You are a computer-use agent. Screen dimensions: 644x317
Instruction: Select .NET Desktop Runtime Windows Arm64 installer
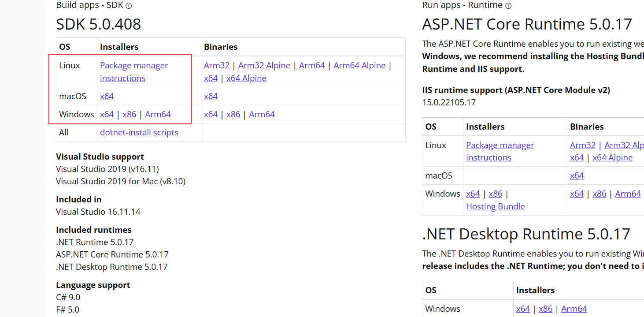(574, 309)
